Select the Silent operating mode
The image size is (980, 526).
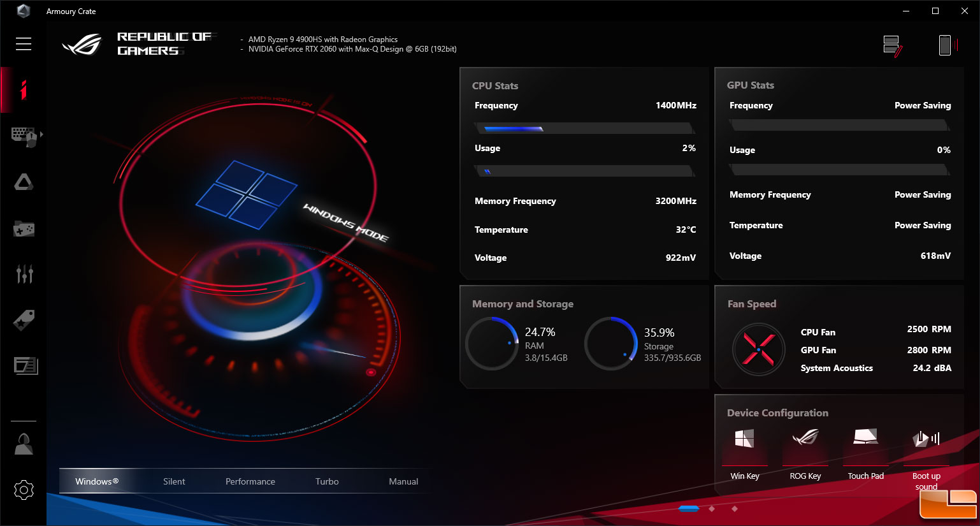coord(174,481)
